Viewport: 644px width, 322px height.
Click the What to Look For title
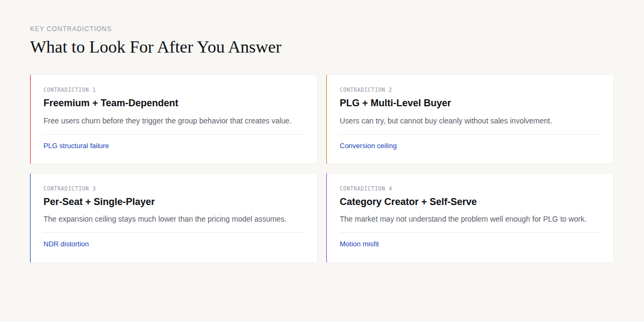coord(156,47)
